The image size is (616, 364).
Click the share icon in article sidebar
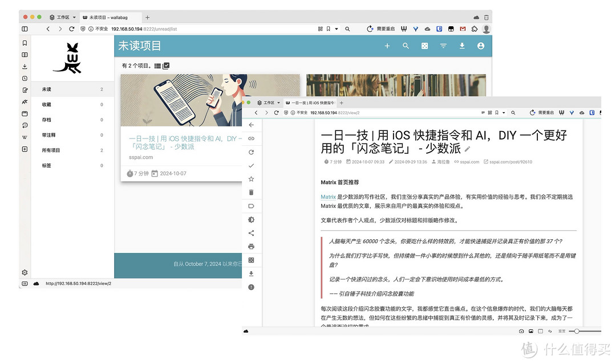[x=251, y=233]
